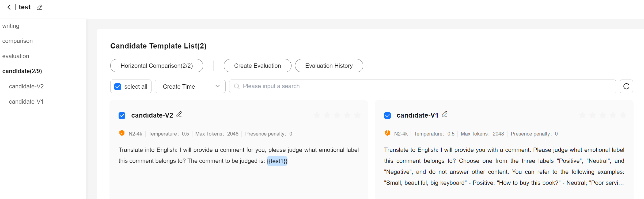
Task: Click the search magnifier icon
Action: [x=237, y=86]
